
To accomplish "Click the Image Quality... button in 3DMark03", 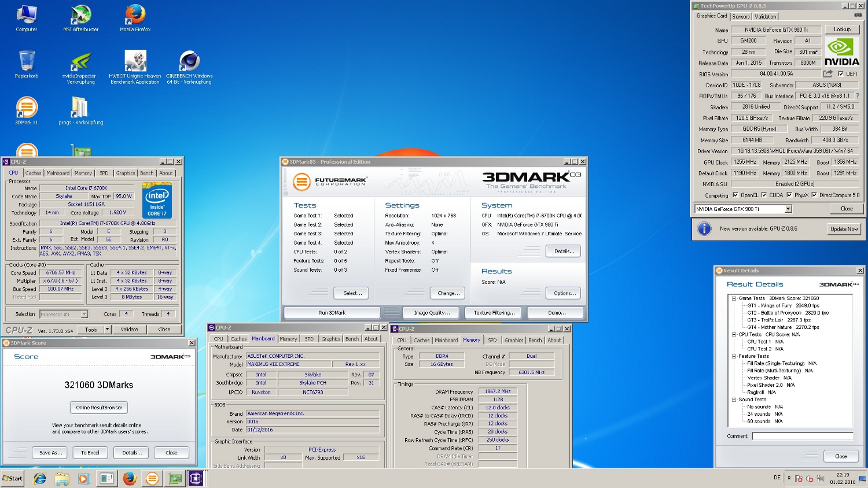I will [x=431, y=313].
